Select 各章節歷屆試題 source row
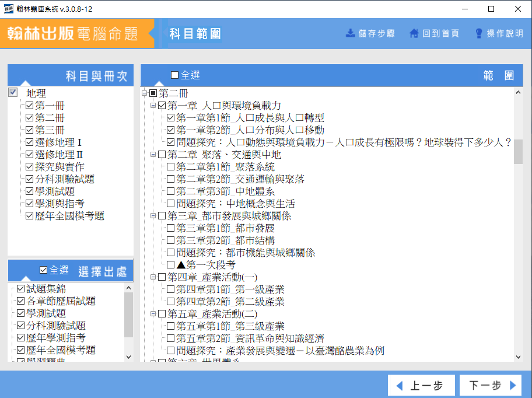532x398 pixels. (61, 301)
